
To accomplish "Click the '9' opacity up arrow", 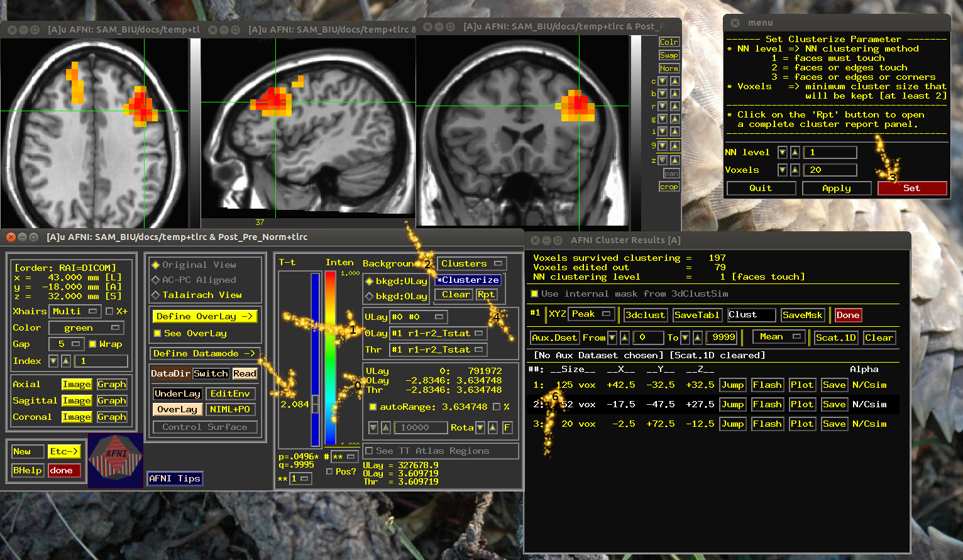I will [674, 146].
